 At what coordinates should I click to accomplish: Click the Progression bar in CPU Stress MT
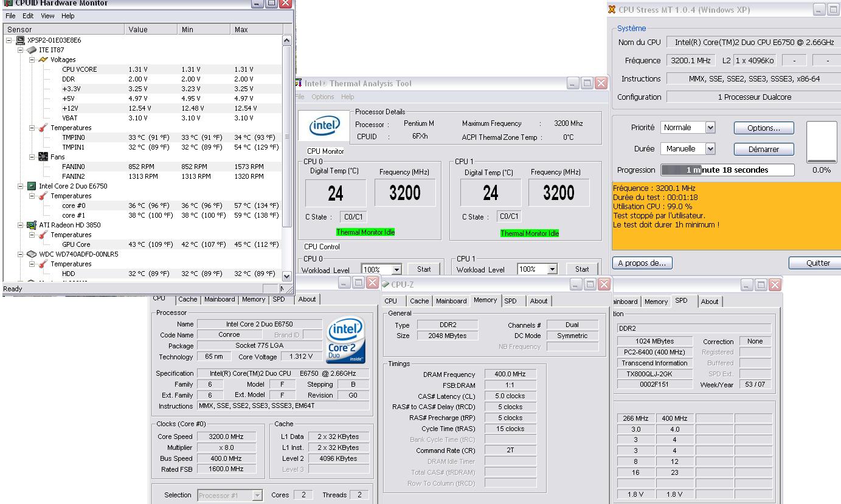[727, 170]
